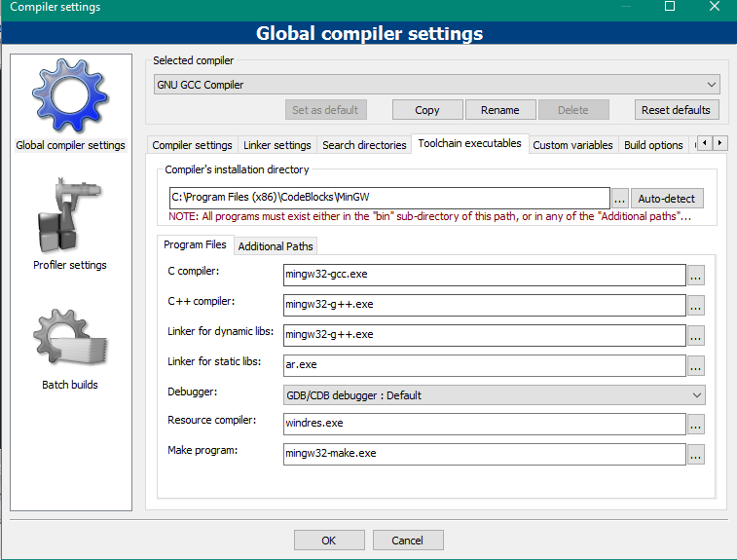Browse for the resource compiler executable

coord(695,425)
